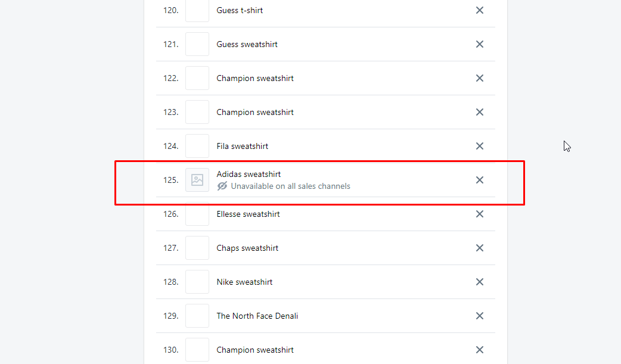621x364 pixels.
Task: Click X beside Chaps sweatshirt
Action: pos(479,248)
